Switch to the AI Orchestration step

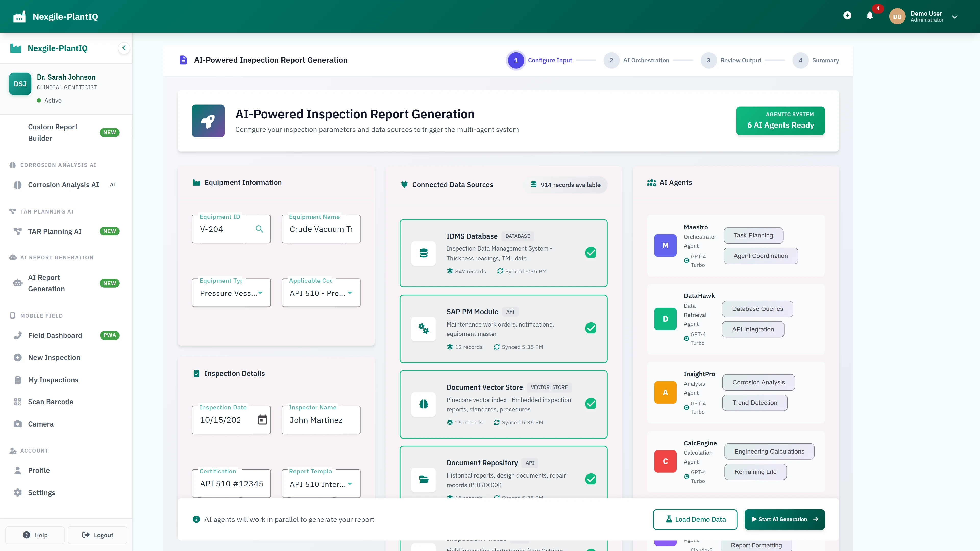pos(612,60)
